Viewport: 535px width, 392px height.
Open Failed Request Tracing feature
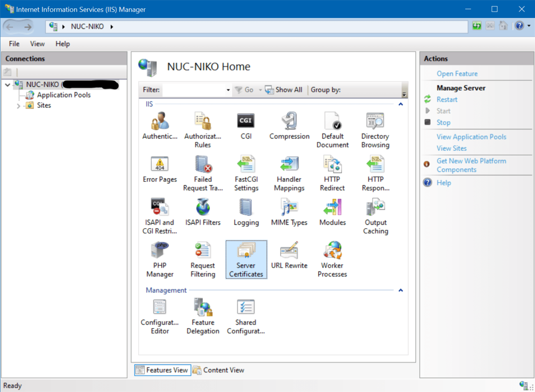point(203,173)
